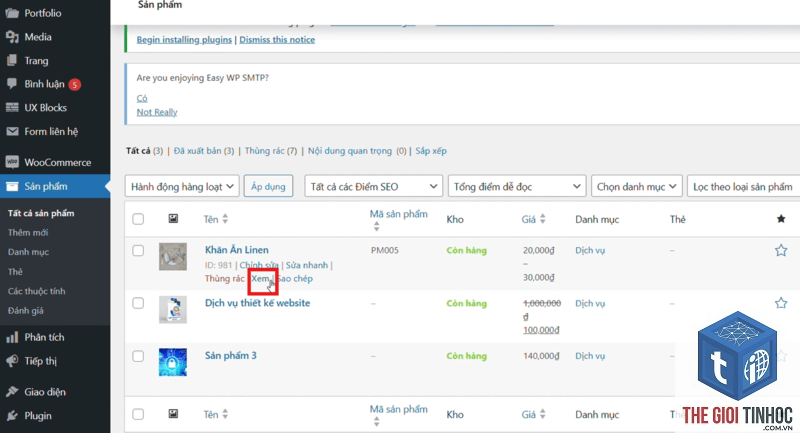Click the Tiếp thị megaphone icon
Screen dimensions: 800x433
[12, 361]
